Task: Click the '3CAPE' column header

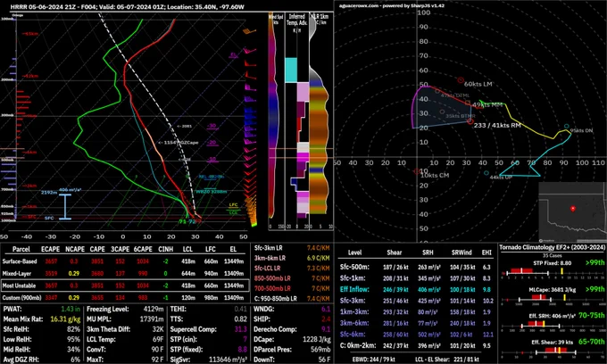Action: click(x=120, y=249)
